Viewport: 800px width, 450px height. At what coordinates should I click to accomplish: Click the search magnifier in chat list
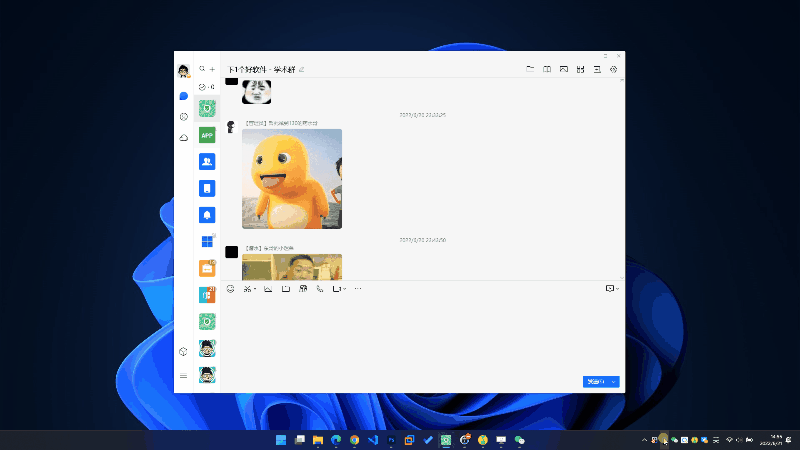(x=202, y=69)
